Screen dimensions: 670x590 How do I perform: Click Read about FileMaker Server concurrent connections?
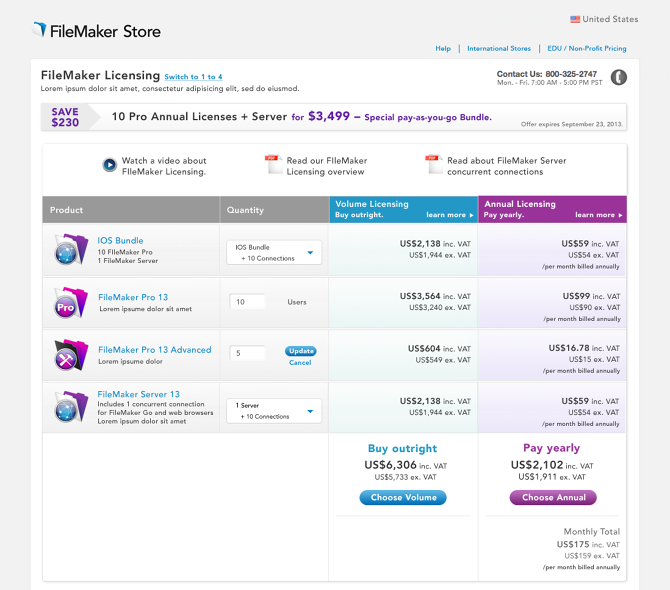click(507, 166)
